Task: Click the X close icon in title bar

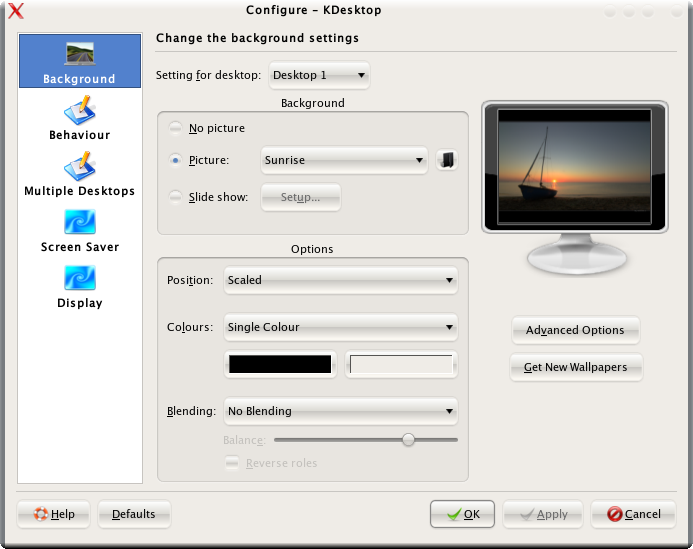Action: (x=16, y=10)
